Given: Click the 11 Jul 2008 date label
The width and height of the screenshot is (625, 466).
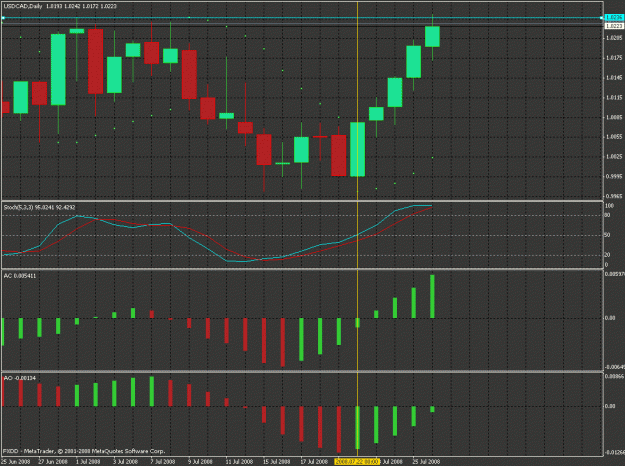Looking at the screenshot, I should coord(240,462).
